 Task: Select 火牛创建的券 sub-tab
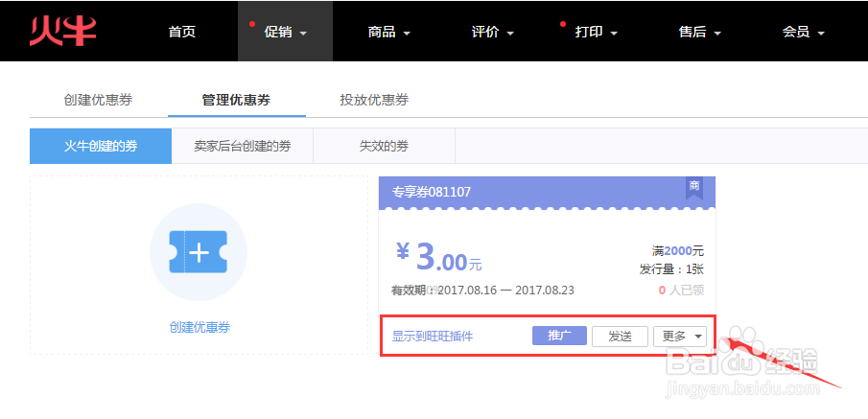pos(101,146)
